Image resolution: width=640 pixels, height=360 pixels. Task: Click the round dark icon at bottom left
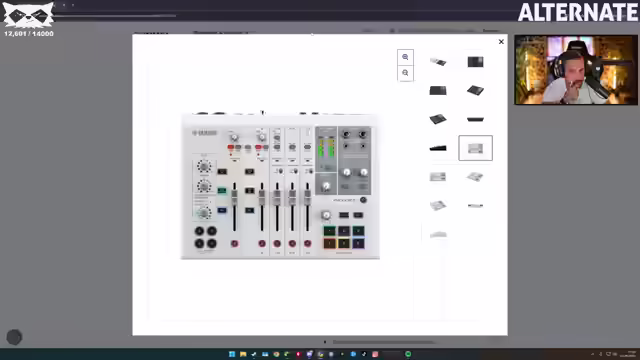[14, 337]
